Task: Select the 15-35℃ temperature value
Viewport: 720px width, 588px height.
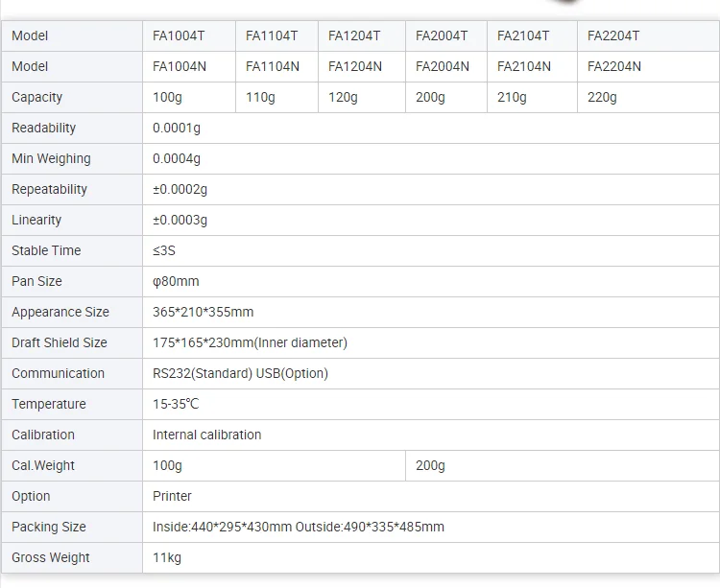Action: click(176, 404)
